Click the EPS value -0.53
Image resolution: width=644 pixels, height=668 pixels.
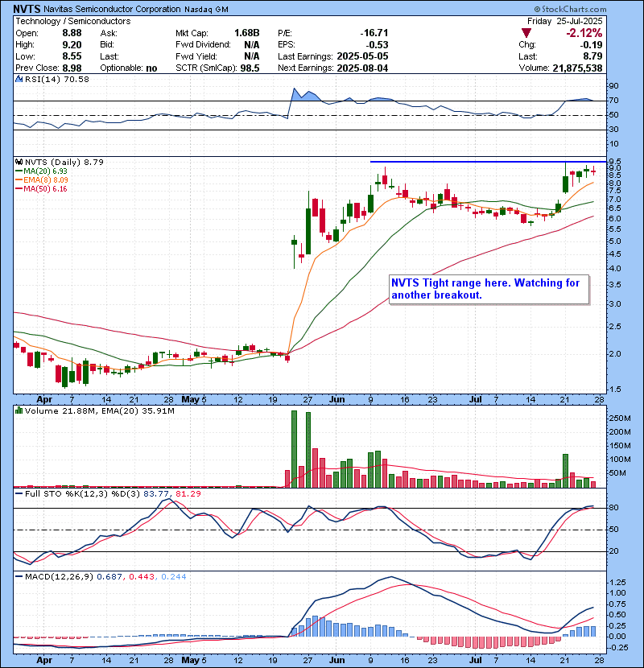tap(377, 45)
